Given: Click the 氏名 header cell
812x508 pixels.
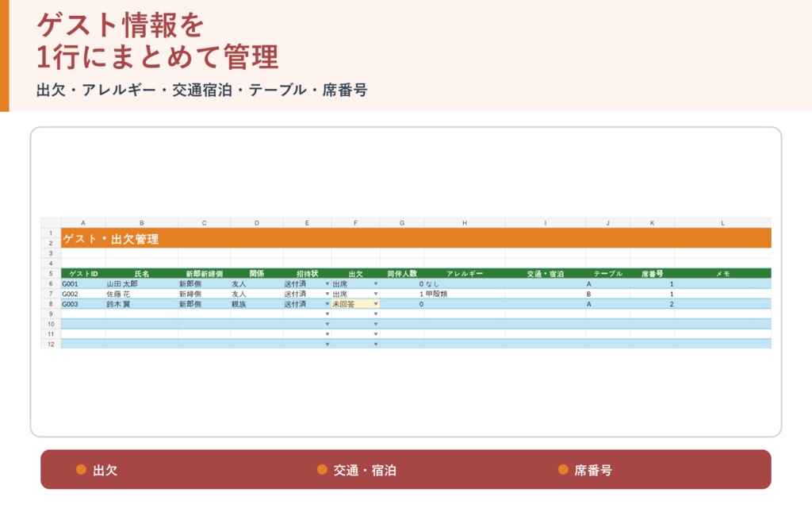Looking at the screenshot, I should click(141, 274).
